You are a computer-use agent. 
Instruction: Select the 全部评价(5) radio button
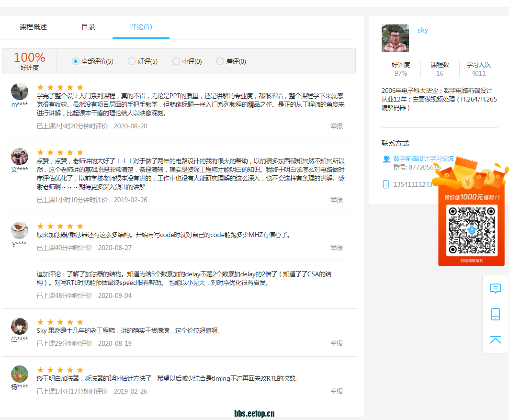pyautogui.click(x=75, y=61)
